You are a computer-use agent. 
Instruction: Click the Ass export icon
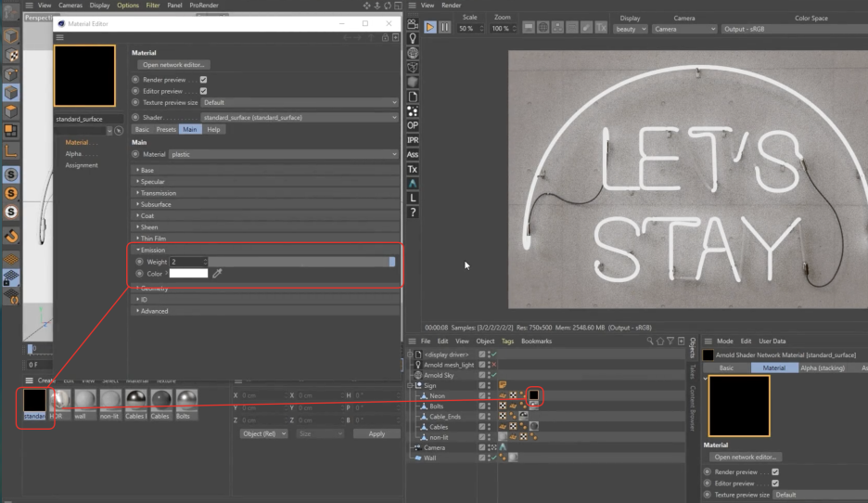[x=413, y=155]
